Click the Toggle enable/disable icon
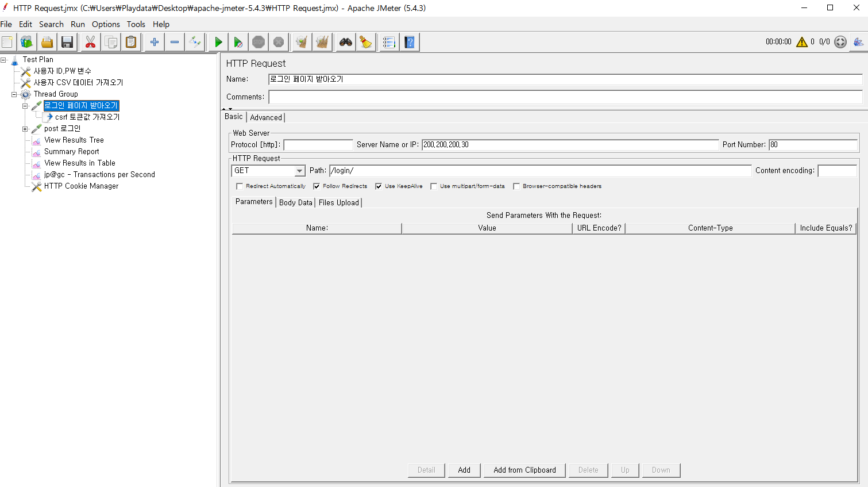The image size is (868, 487). tap(195, 42)
